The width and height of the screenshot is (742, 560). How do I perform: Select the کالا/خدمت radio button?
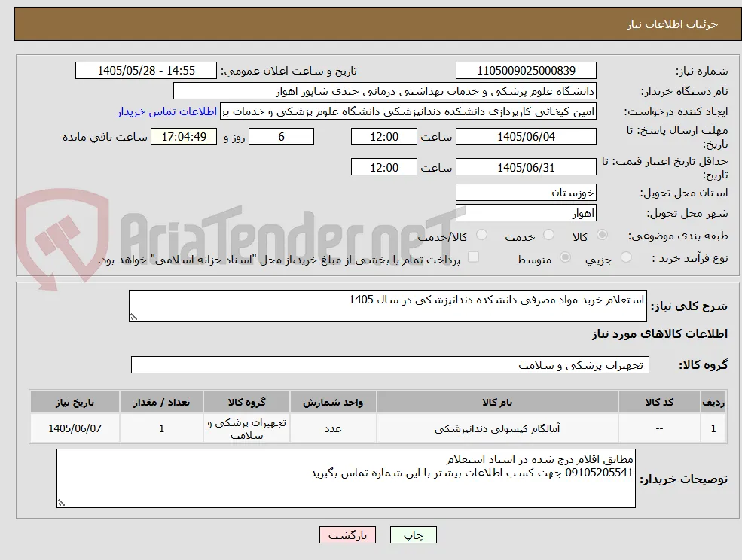pos(481,235)
